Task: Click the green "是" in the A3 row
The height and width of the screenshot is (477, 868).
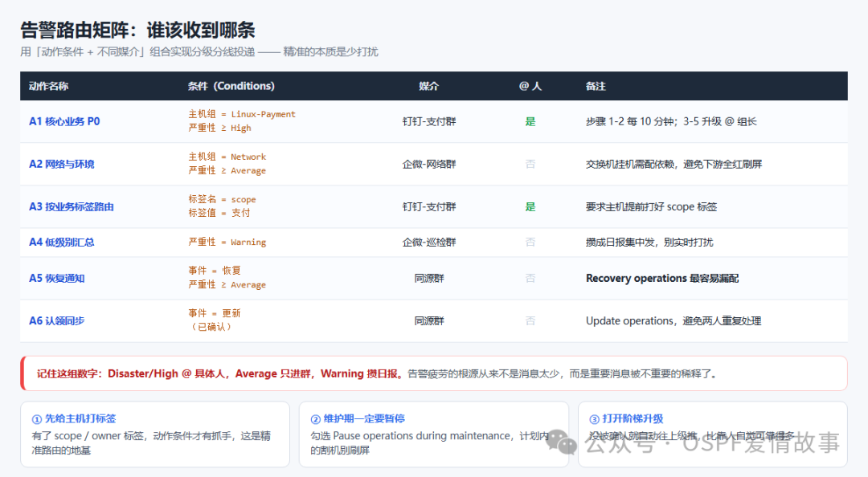Action: pyautogui.click(x=530, y=207)
